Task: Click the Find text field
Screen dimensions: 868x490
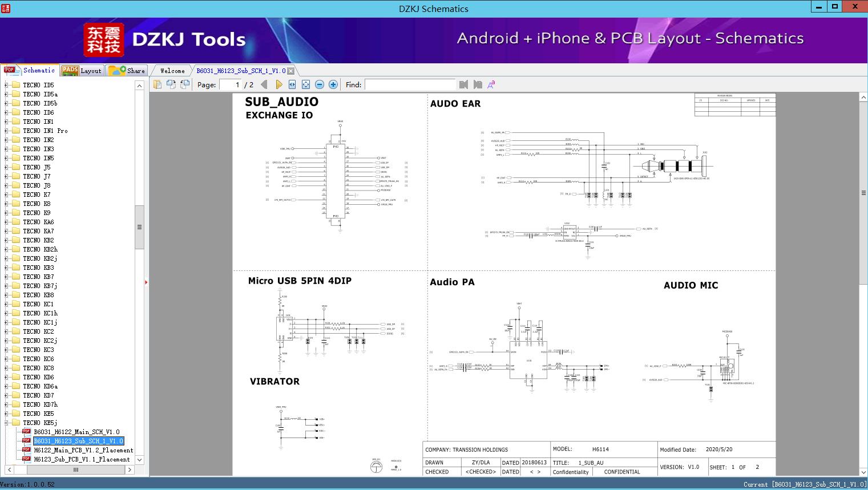Action: pos(410,84)
